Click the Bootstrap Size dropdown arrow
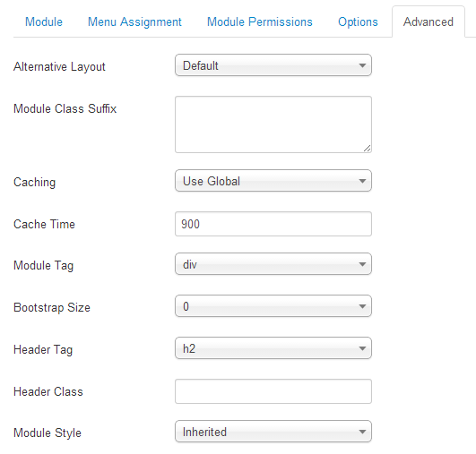This screenshot has height=454, width=476. pyautogui.click(x=362, y=306)
